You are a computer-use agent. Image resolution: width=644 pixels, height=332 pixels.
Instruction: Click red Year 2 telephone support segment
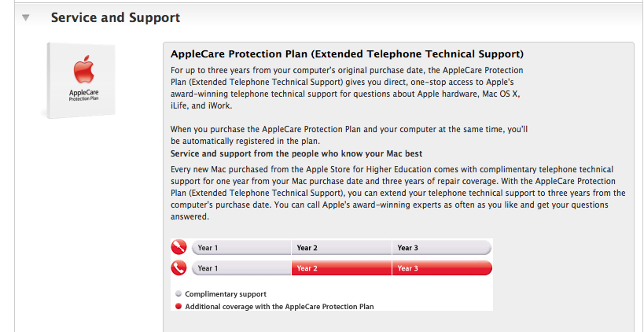[341, 268]
